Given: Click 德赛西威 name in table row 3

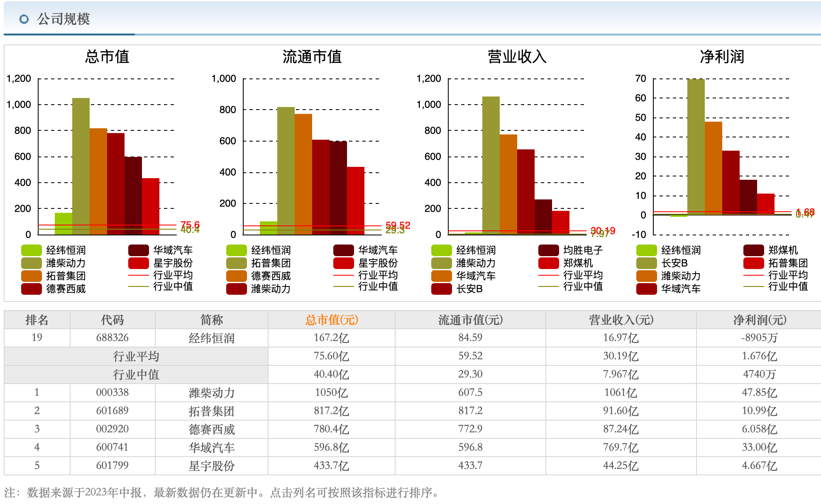Looking at the screenshot, I should (212, 429).
